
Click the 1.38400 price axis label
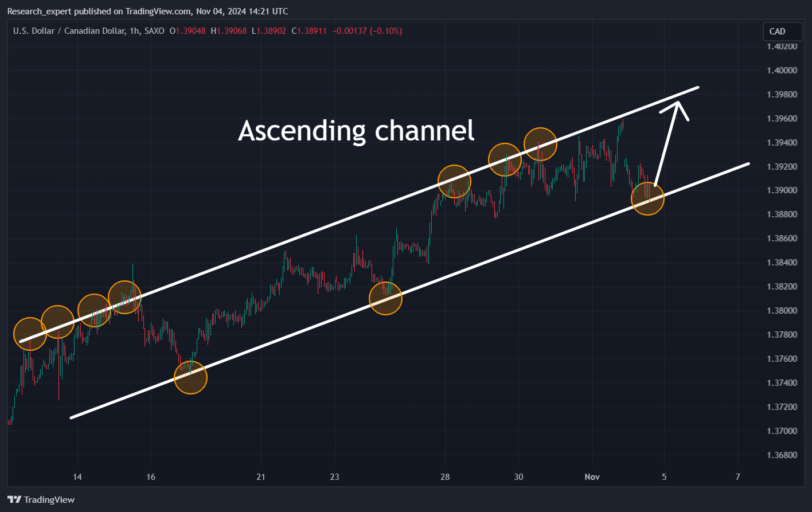(x=783, y=263)
